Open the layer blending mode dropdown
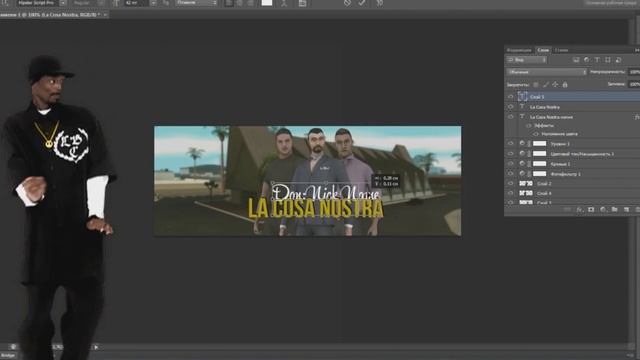 click(547, 72)
